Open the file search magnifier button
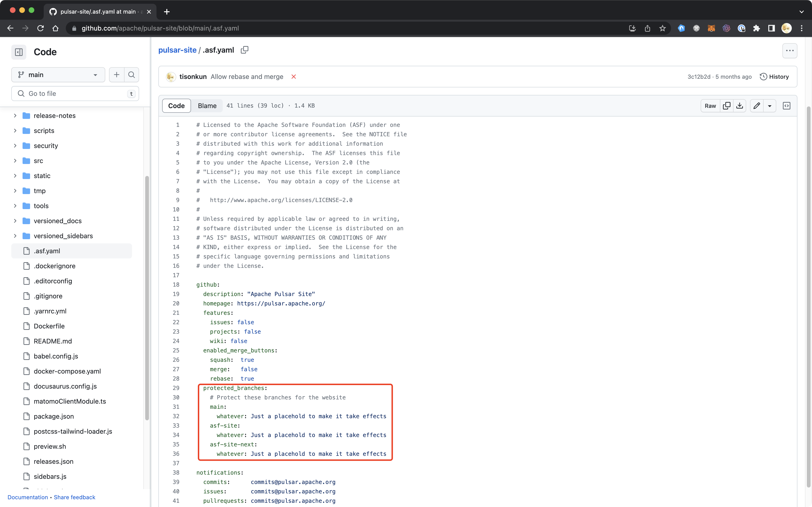812x507 pixels. click(x=131, y=74)
